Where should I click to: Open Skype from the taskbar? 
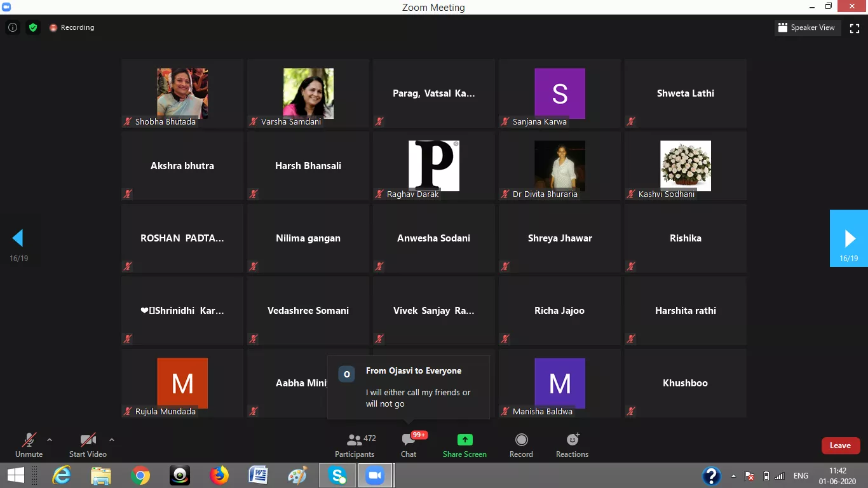tap(338, 475)
